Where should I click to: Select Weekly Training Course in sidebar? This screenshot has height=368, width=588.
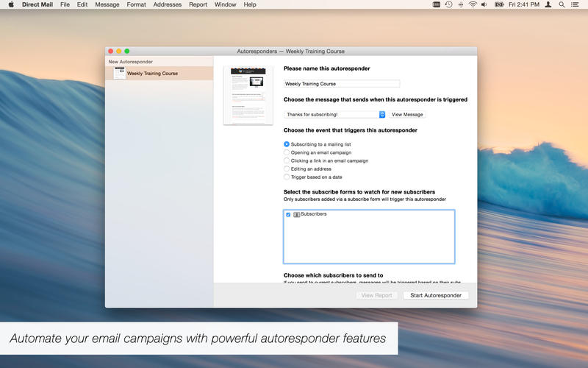click(x=159, y=73)
